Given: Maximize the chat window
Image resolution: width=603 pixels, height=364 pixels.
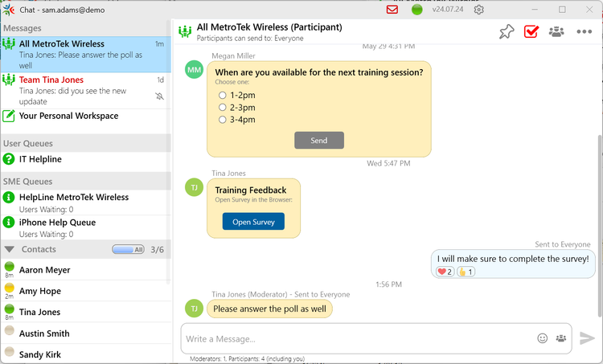Looking at the screenshot, I should (x=562, y=9).
